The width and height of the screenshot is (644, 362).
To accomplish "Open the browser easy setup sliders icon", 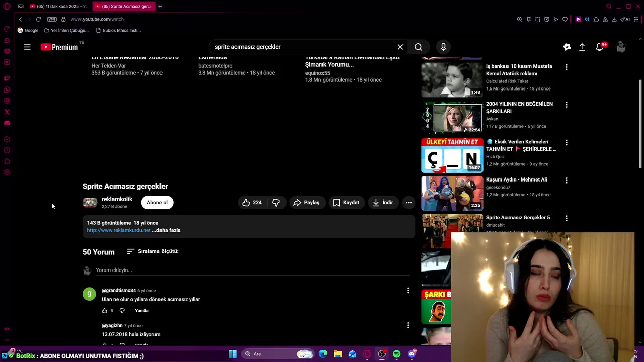I will [636, 19].
